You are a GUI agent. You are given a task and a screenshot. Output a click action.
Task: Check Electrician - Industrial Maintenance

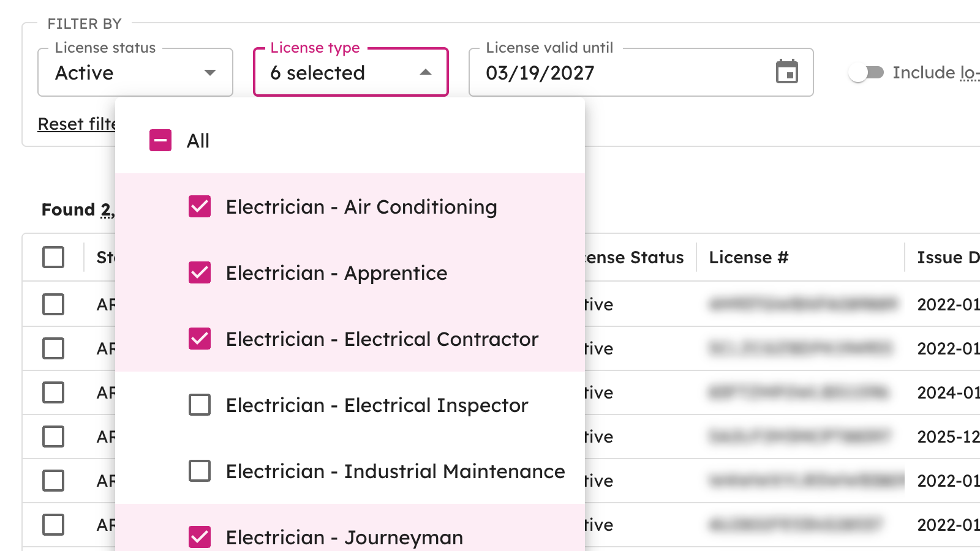[x=199, y=471]
